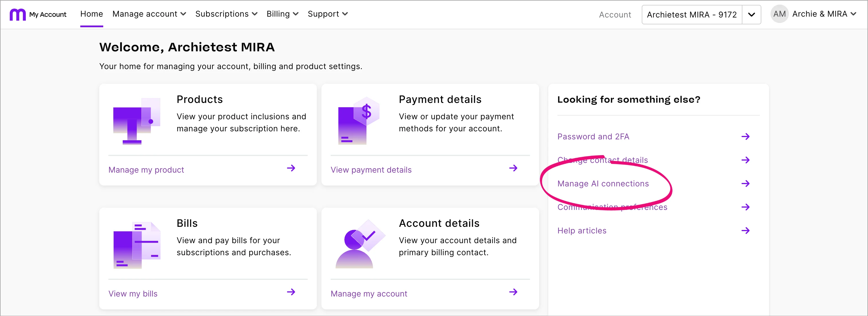The height and width of the screenshot is (316, 868).
Task: Click the Looking for something else? heading
Action: pos(629,100)
